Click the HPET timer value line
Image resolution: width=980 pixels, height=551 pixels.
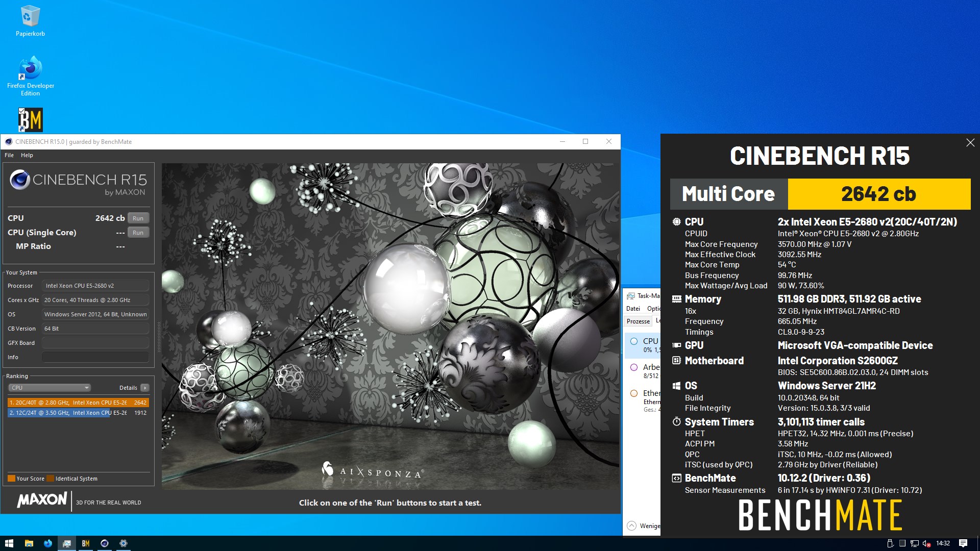point(845,434)
